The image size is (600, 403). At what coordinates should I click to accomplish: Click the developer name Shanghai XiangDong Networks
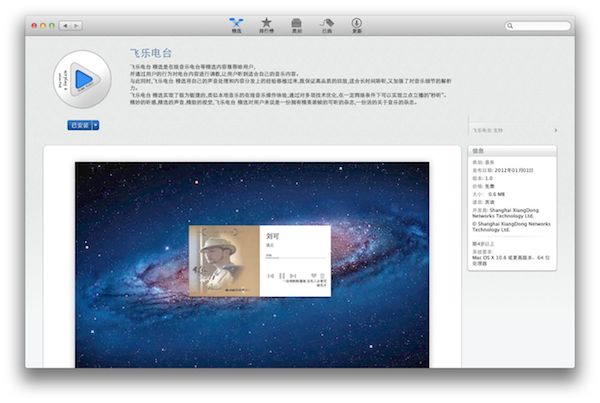click(505, 213)
